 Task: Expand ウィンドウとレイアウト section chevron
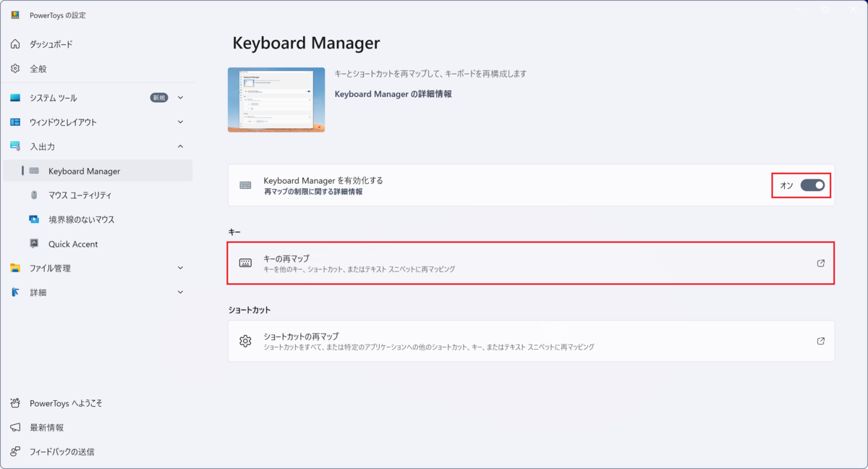(x=180, y=122)
